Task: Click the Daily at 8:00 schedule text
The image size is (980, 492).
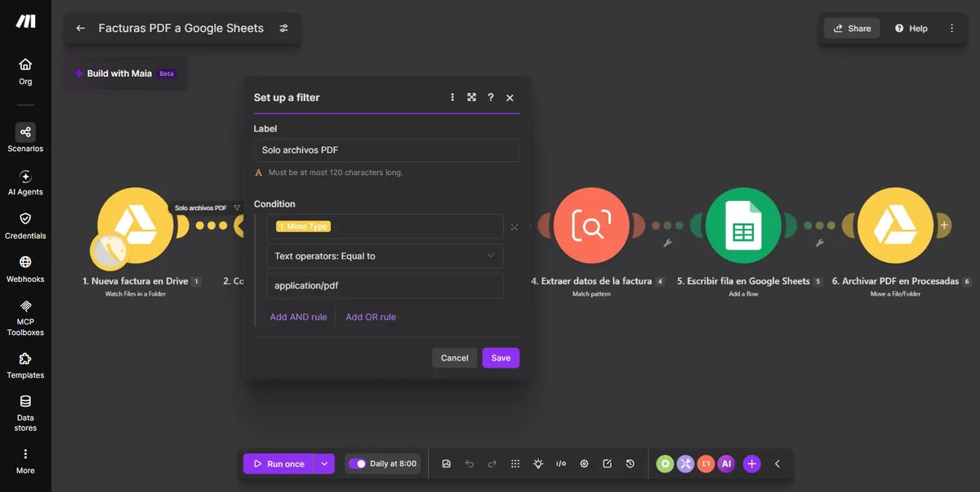Action: tap(393, 463)
